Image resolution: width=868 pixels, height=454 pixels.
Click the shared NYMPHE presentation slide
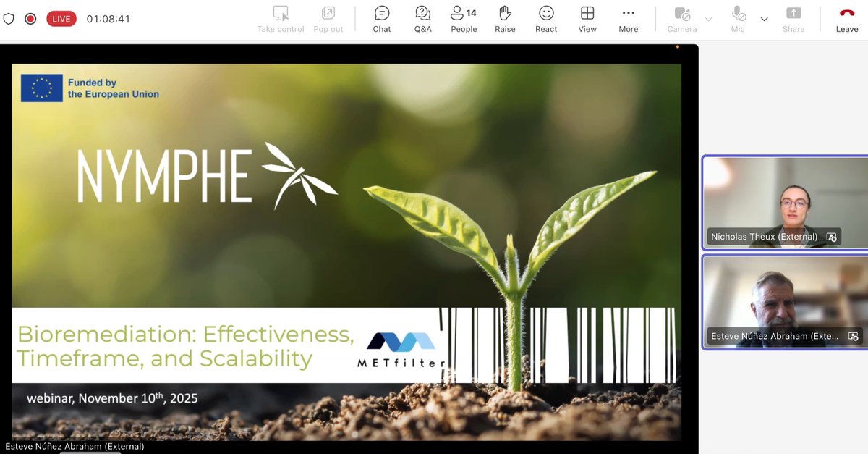point(346,252)
